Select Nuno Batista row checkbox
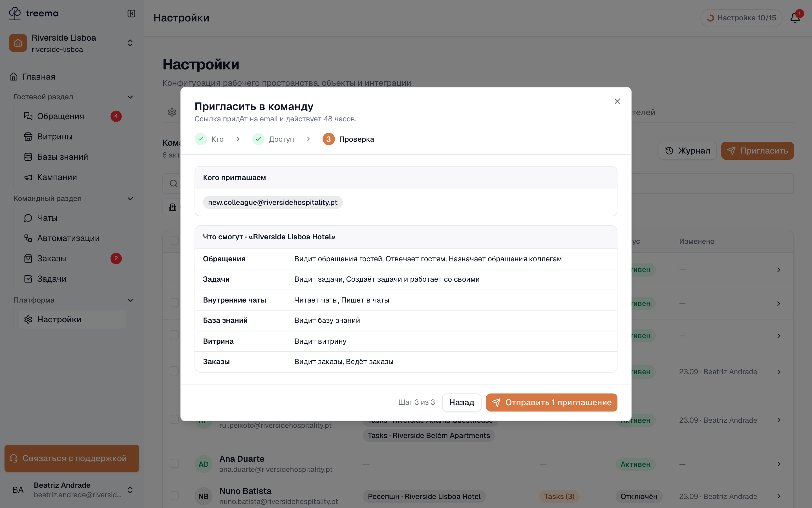Image resolution: width=812 pixels, height=508 pixels. click(x=174, y=496)
